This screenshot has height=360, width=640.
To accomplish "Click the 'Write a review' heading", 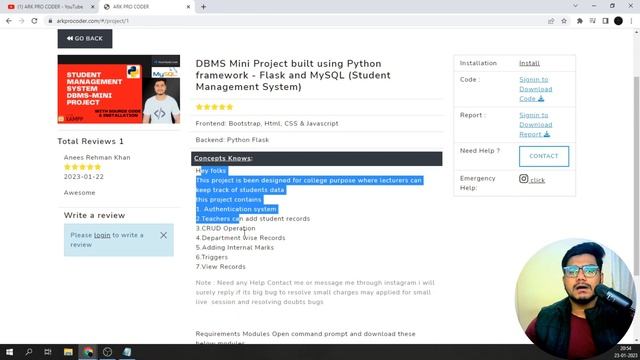I will pyautogui.click(x=94, y=215).
